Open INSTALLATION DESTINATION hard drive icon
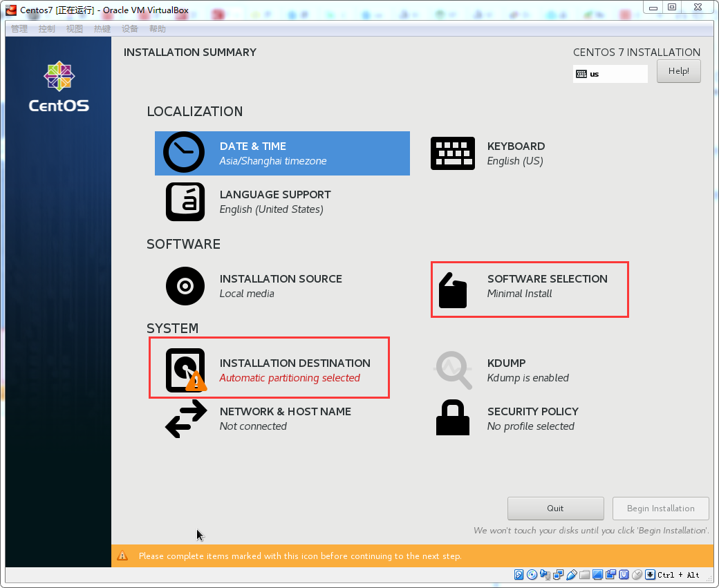 tap(185, 368)
